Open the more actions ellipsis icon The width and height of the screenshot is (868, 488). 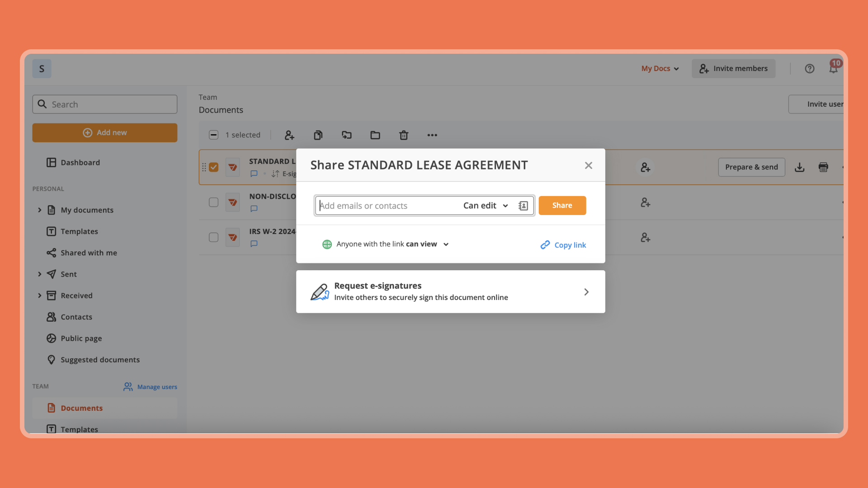coord(432,135)
